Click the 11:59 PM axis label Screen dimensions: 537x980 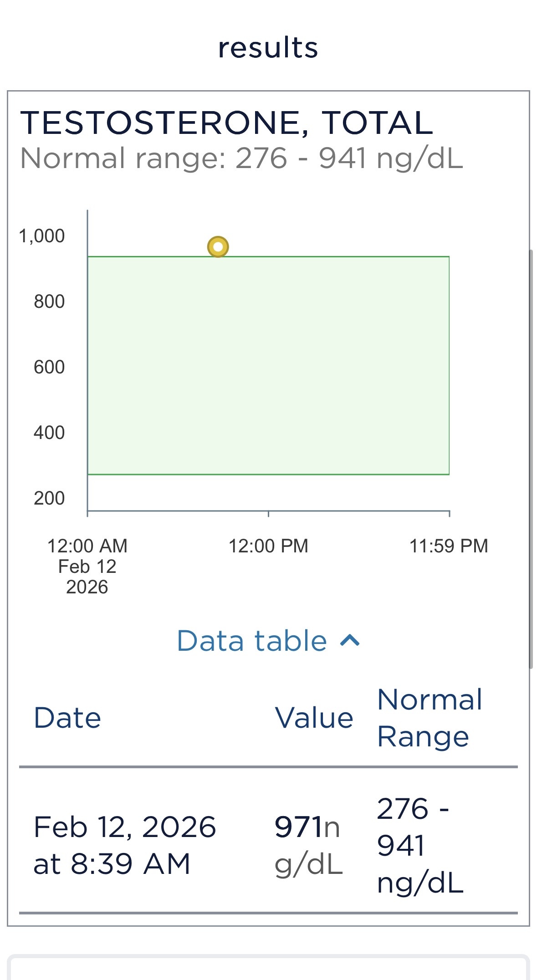(x=449, y=546)
